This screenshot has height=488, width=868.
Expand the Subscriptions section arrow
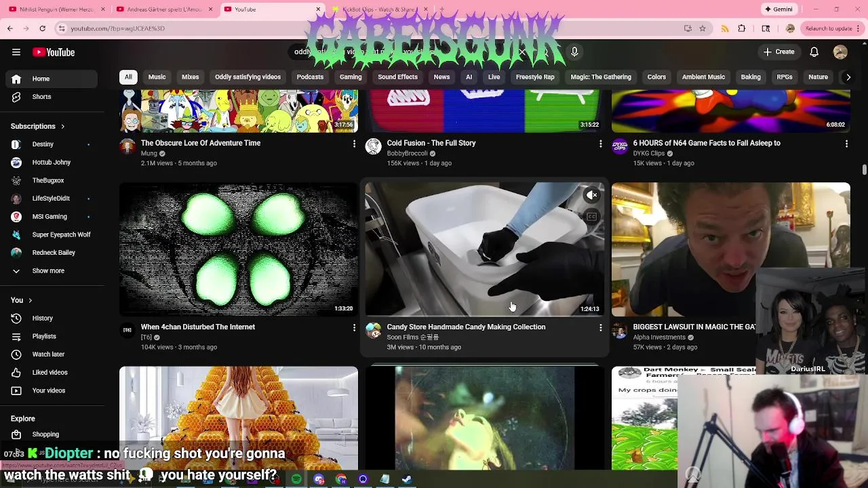pos(62,127)
